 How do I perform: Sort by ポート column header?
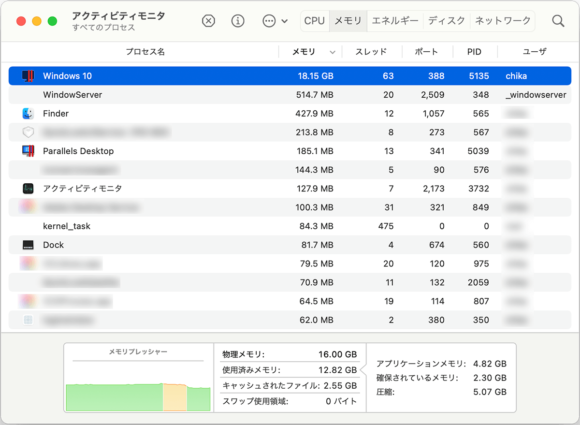click(426, 52)
